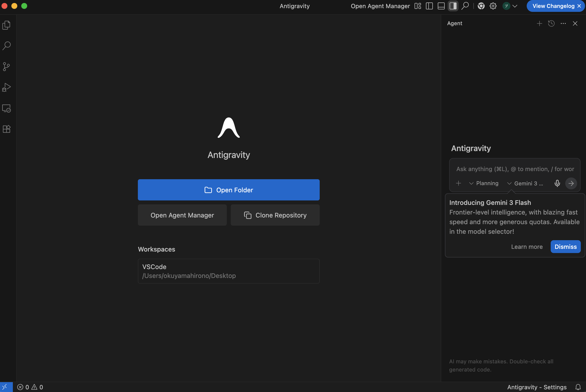Screen dimensions: 586x392
Task: Click the microphone voice input icon
Action: point(557,183)
